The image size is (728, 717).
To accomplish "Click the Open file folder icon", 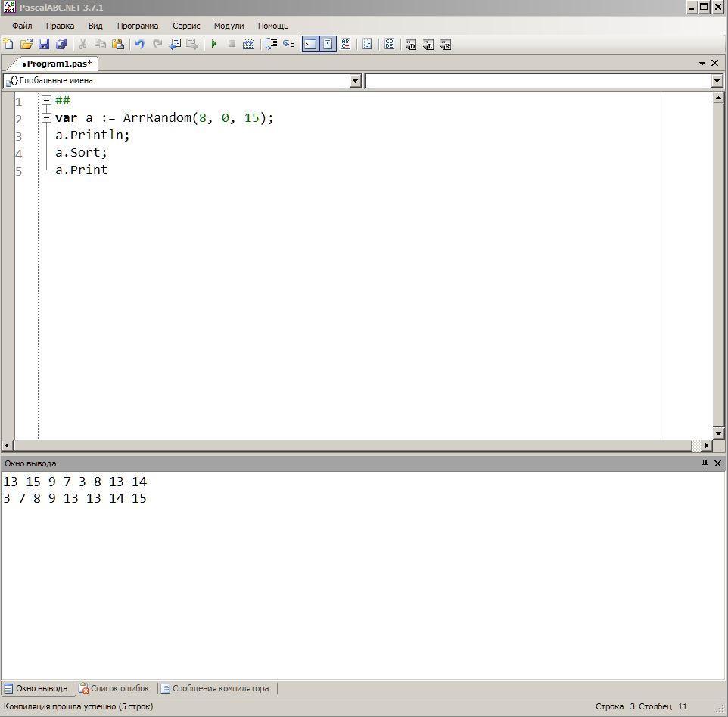I will 26,44.
